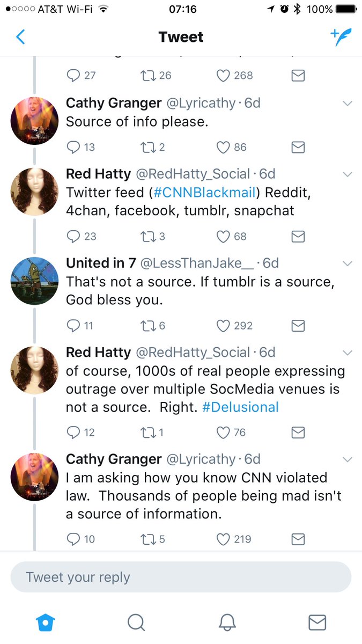Like United in 7's tweet with 292 likes
Viewport: 362px width, 644px height.
click(x=223, y=326)
